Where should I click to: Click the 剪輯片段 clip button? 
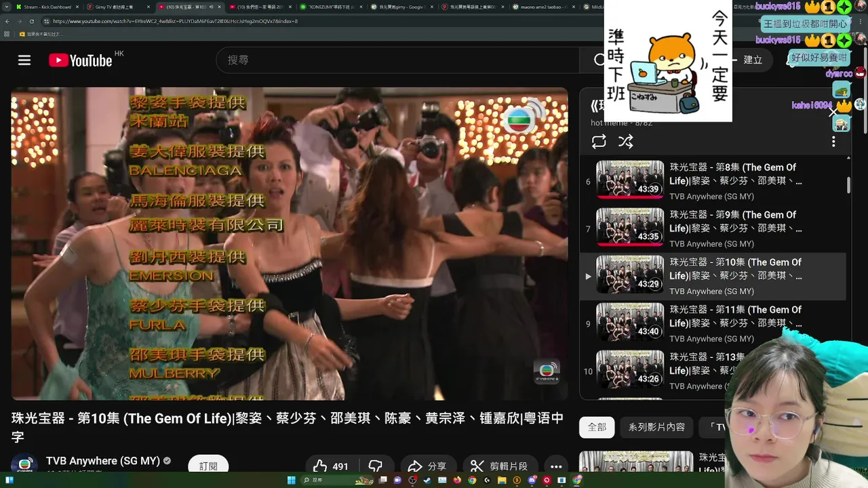click(x=500, y=466)
